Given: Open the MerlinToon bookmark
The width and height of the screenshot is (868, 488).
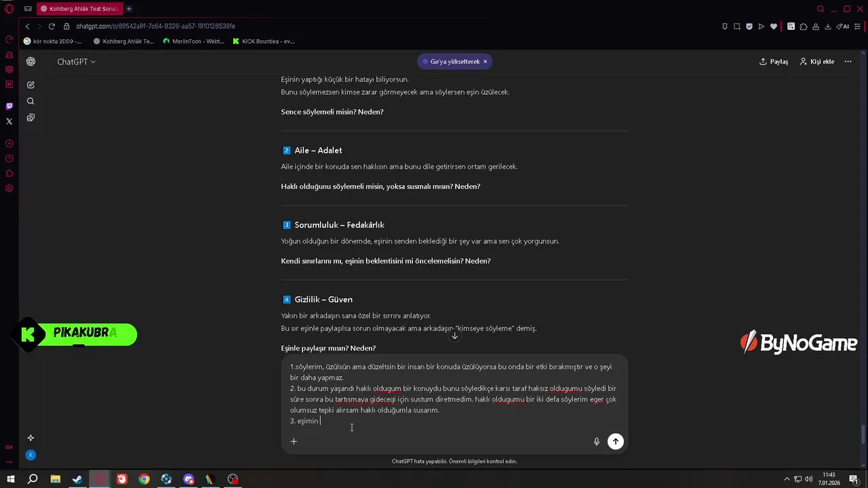Looking at the screenshot, I should click(x=194, y=41).
